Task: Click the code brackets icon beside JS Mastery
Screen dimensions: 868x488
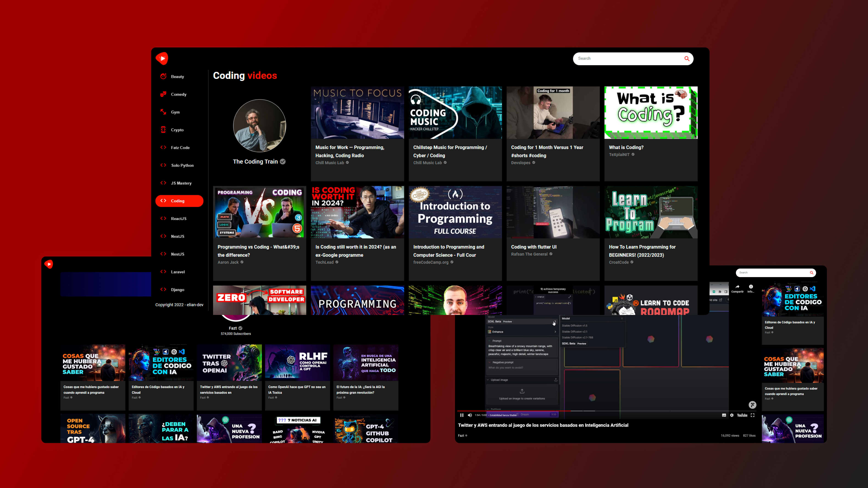Action: 164,183
